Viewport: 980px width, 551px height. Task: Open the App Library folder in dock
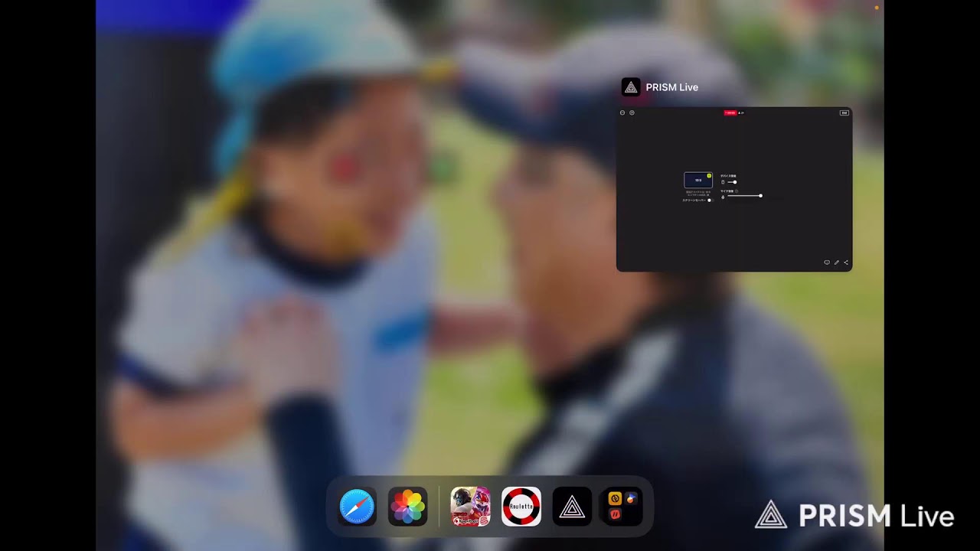click(621, 507)
